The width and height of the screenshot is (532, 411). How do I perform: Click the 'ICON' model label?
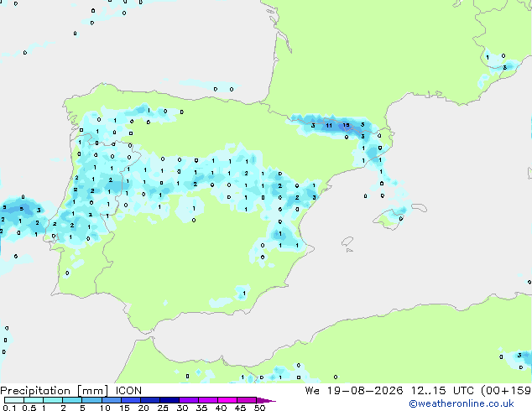[128, 391]
